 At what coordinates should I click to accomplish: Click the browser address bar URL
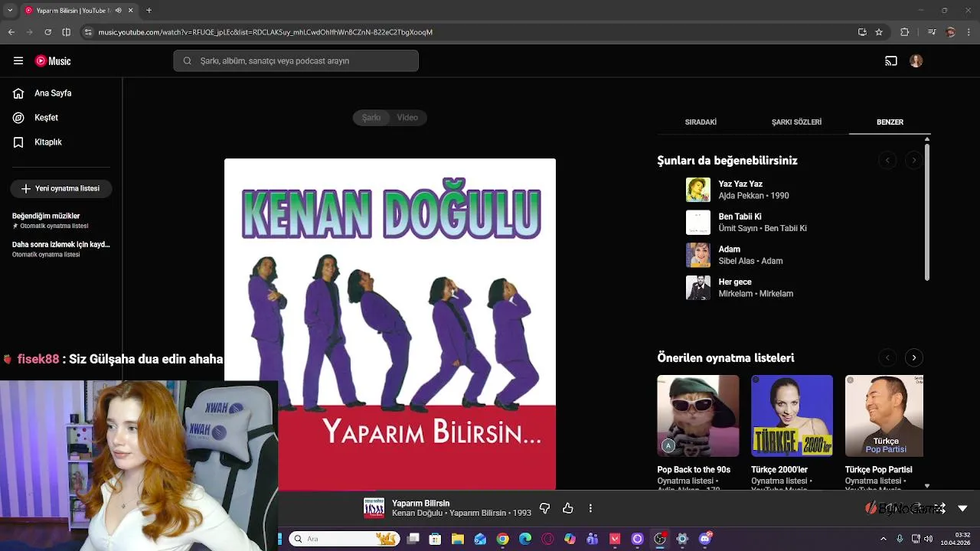click(x=266, y=32)
